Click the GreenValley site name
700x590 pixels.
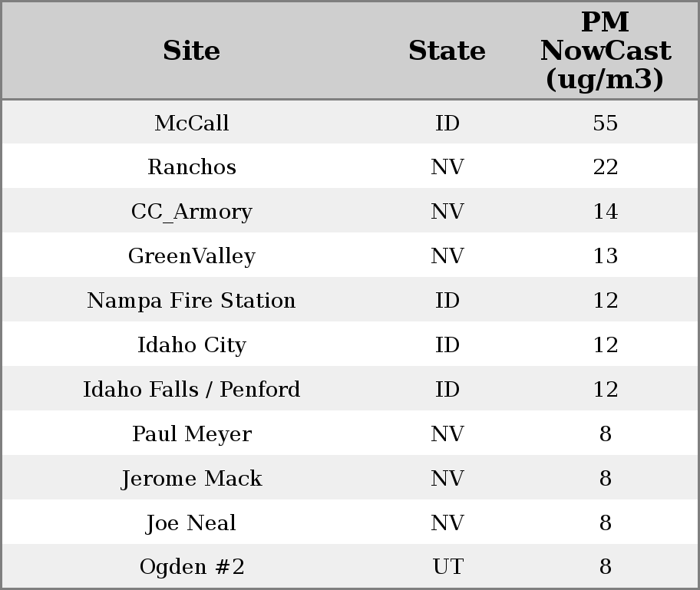pyautogui.click(x=191, y=256)
